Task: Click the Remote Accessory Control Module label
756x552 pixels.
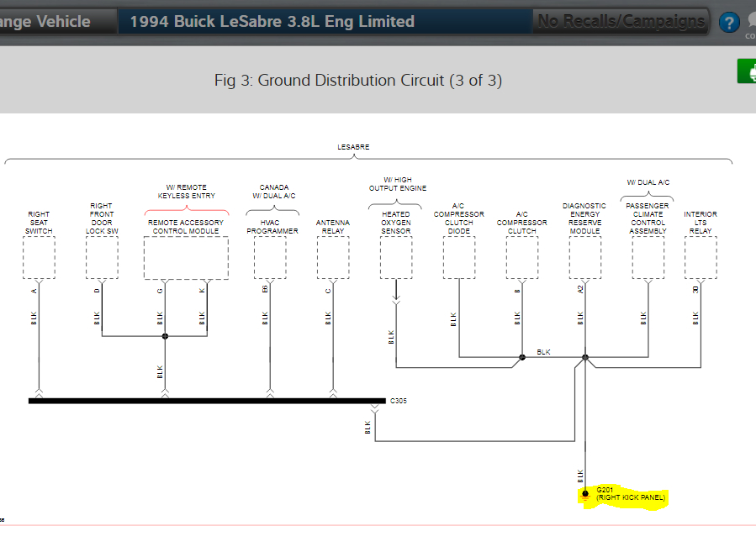Action: (186, 227)
